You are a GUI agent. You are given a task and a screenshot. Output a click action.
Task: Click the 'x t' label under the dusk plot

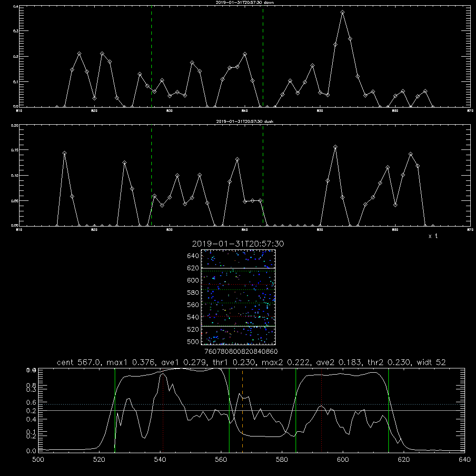(x=433, y=236)
